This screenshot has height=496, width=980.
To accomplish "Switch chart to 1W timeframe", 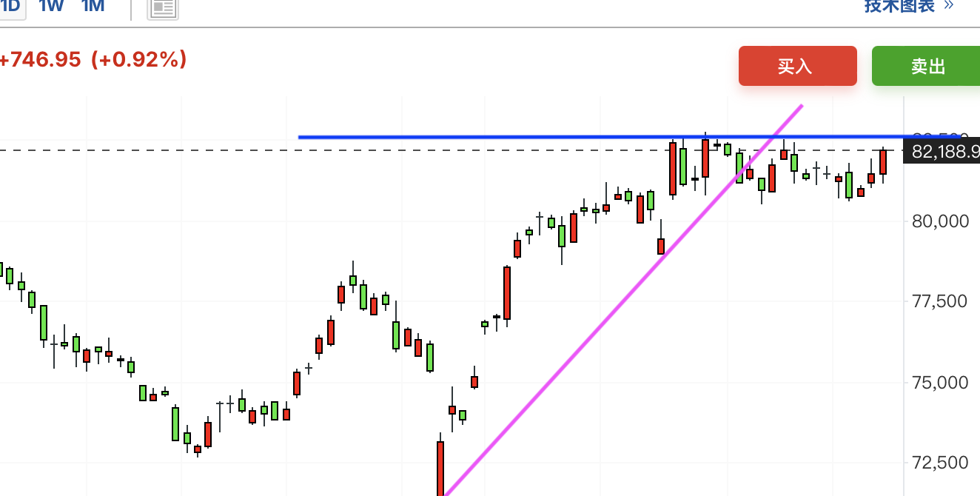I will 51,7.
